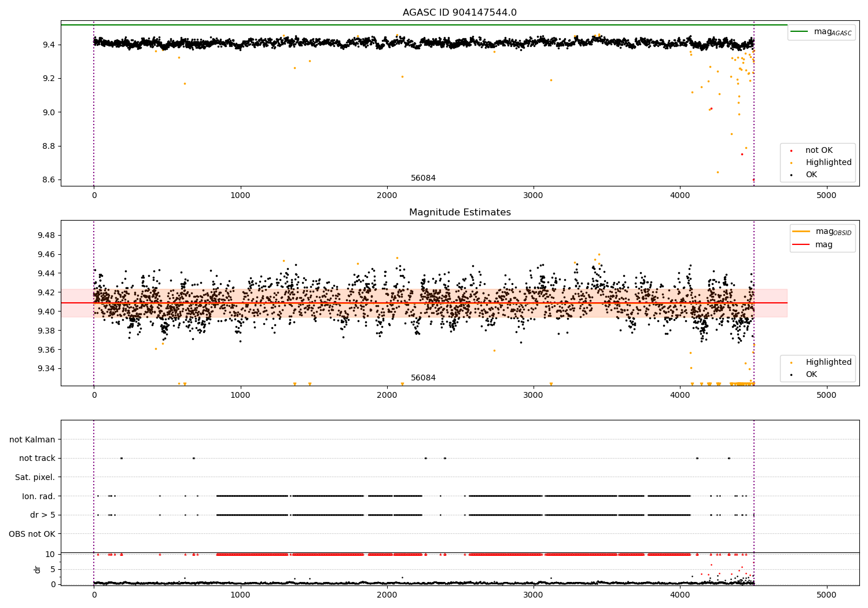Click the 'not track' y-axis label
The width and height of the screenshot is (868, 608).
click(x=37, y=458)
